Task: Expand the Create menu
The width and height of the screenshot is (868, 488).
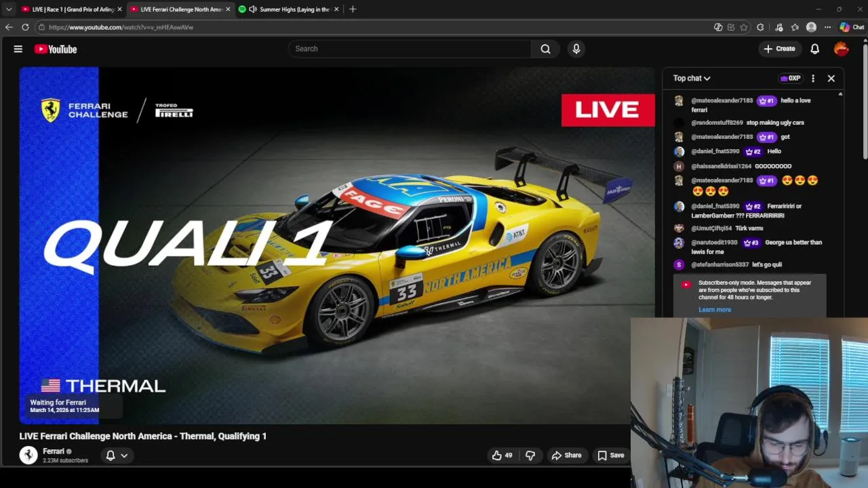Action: [779, 49]
